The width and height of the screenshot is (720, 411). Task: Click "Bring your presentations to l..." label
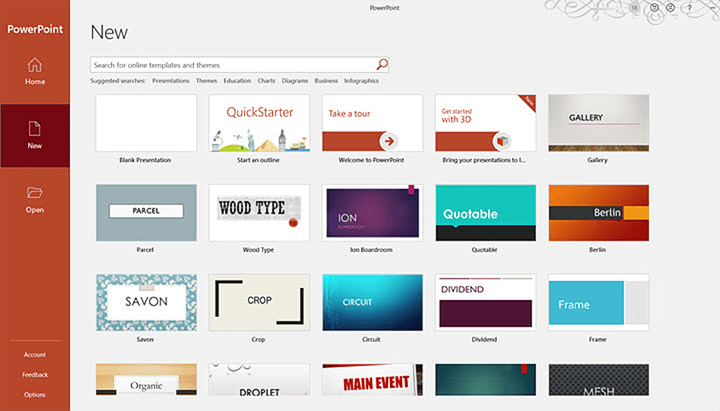click(484, 160)
